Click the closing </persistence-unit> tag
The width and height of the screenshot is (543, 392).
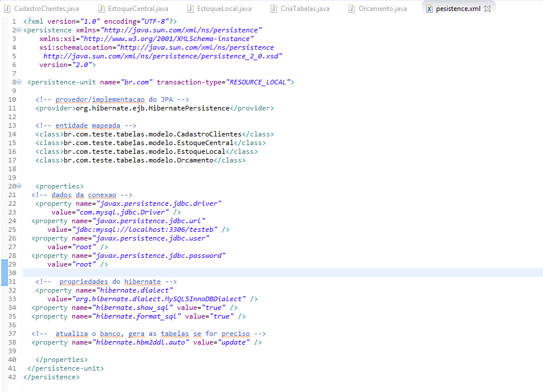65,368
